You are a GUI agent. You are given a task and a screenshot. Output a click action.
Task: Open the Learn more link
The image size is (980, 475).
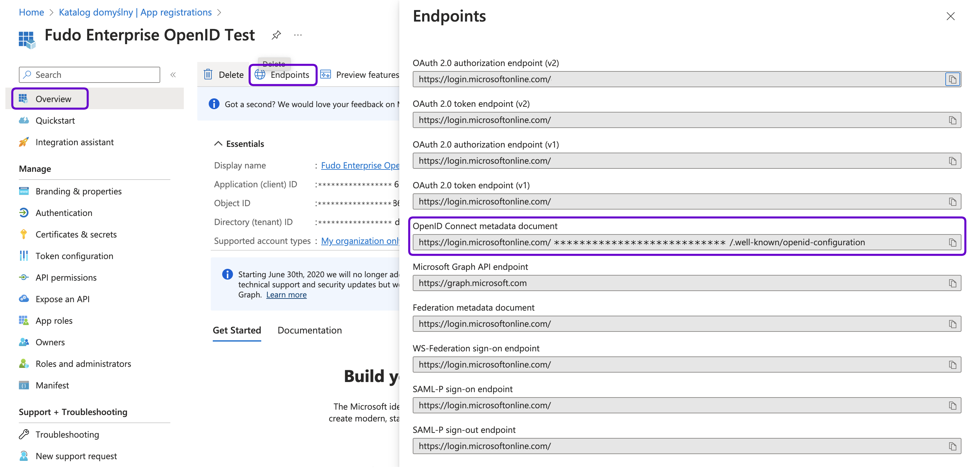(286, 295)
